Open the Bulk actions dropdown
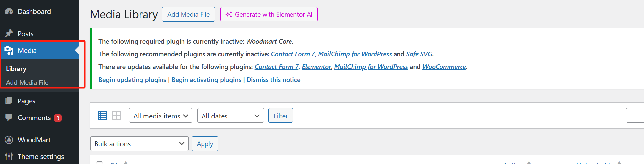 point(139,144)
